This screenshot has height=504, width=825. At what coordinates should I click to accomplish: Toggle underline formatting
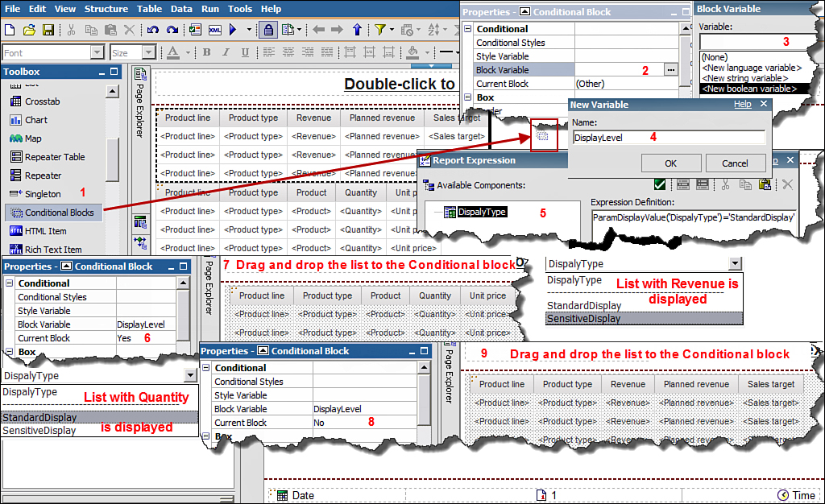(245, 52)
